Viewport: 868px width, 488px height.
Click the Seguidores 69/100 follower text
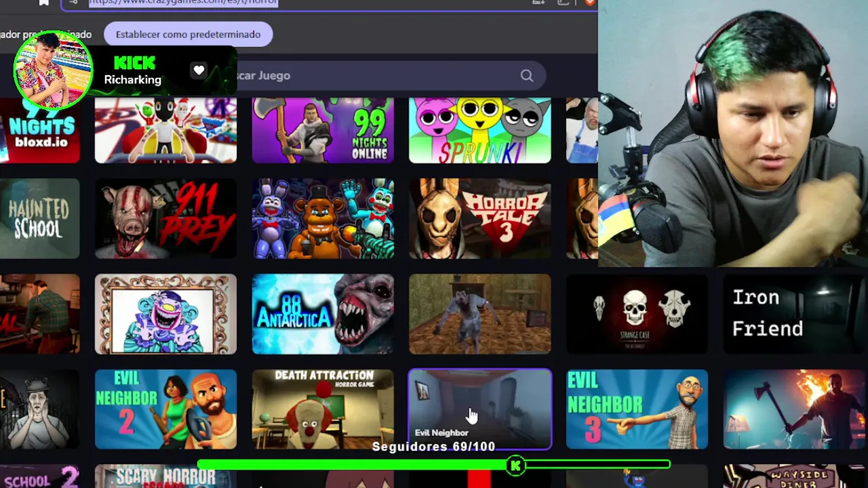coord(433,447)
